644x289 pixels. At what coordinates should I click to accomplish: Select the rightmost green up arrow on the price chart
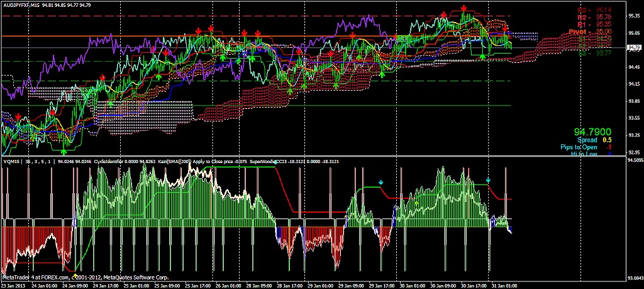tap(483, 57)
